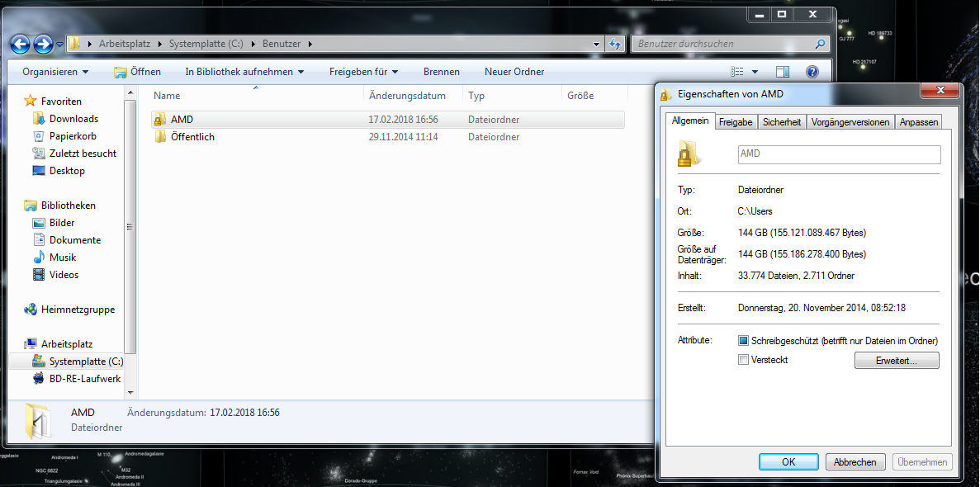This screenshot has width=980, height=487.
Task: Open Dokumente library
Action: tap(66, 240)
